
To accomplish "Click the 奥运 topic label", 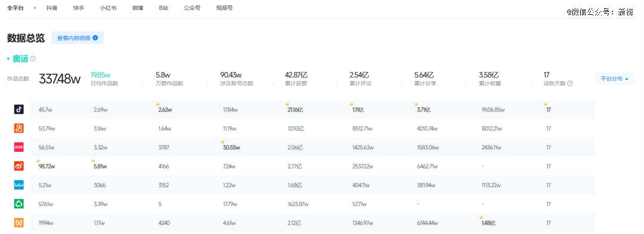I will pos(20,58).
